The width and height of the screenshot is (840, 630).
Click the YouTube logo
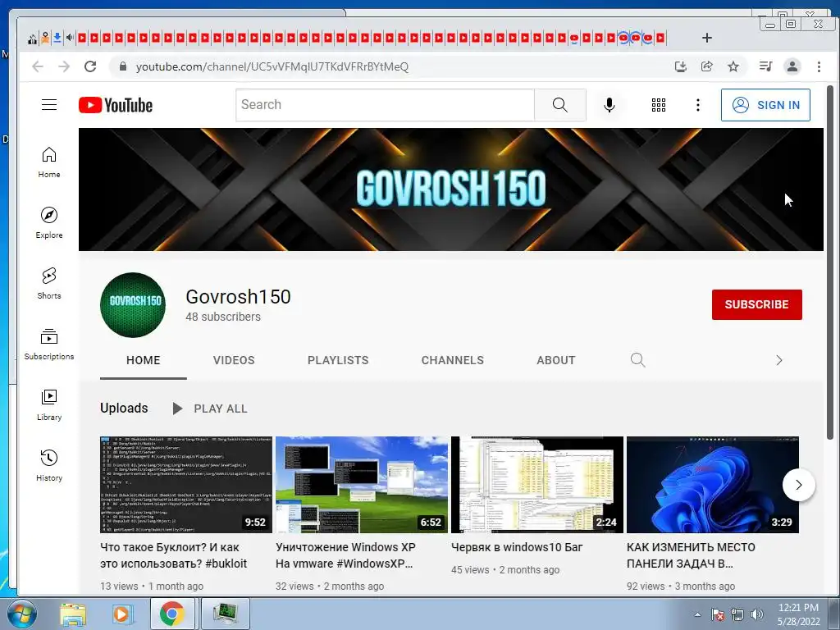(x=115, y=105)
